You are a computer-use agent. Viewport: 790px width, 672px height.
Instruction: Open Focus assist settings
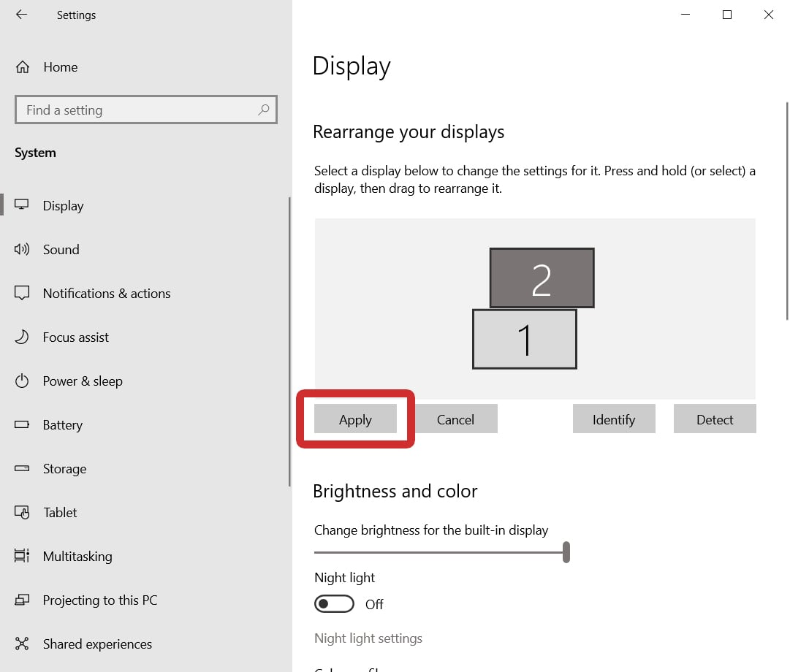pyautogui.click(x=23, y=337)
